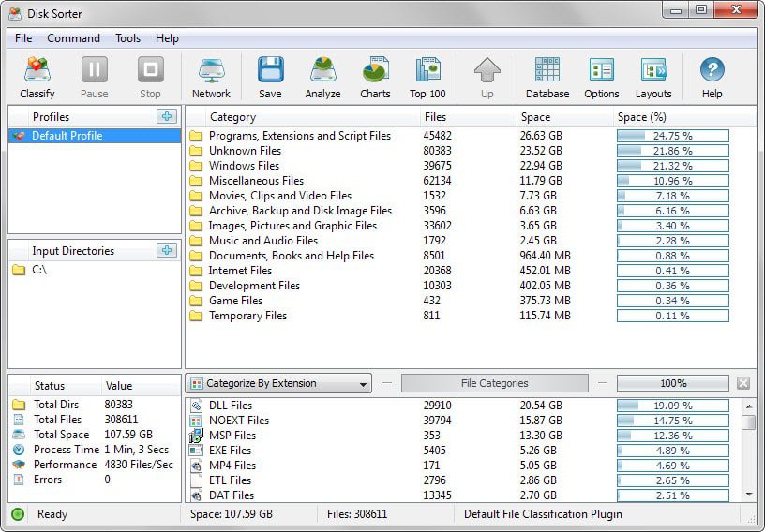Open the Command menu

(74, 38)
